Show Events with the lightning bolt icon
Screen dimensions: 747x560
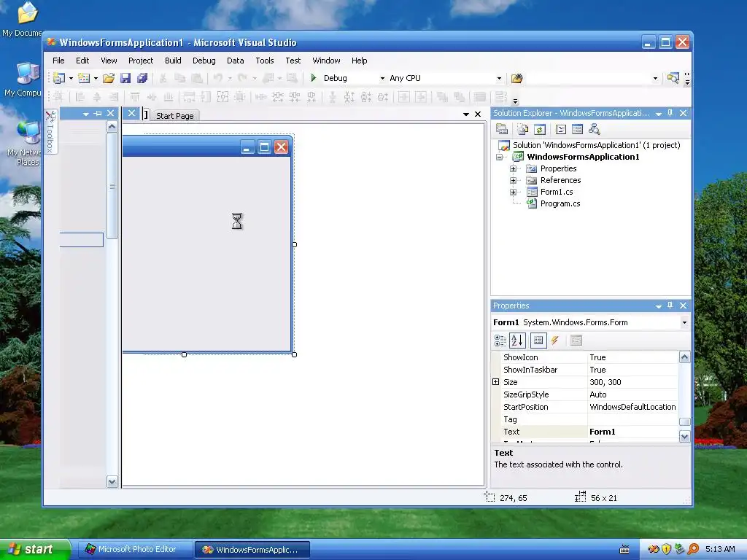(x=555, y=341)
